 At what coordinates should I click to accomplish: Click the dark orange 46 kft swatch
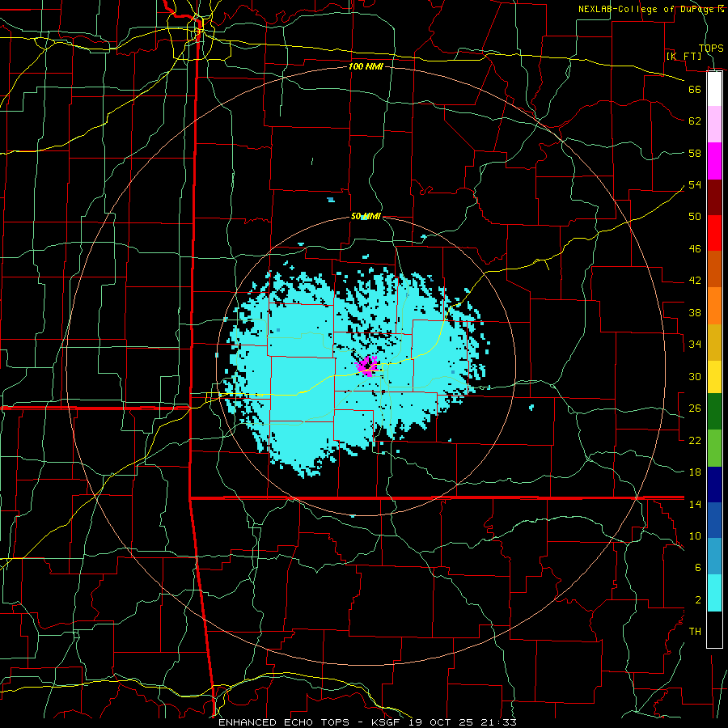click(x=714, y=269)
